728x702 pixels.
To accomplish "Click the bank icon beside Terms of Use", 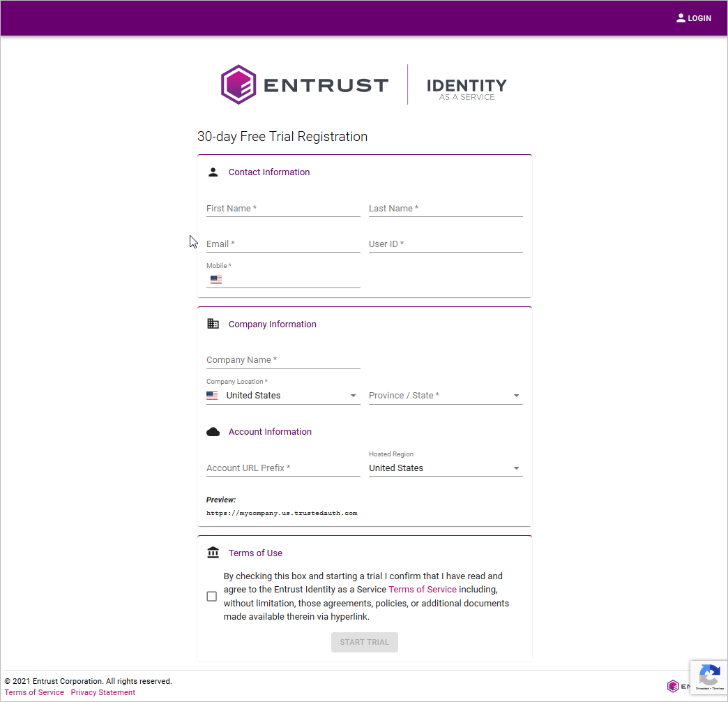I will (213, 553).
